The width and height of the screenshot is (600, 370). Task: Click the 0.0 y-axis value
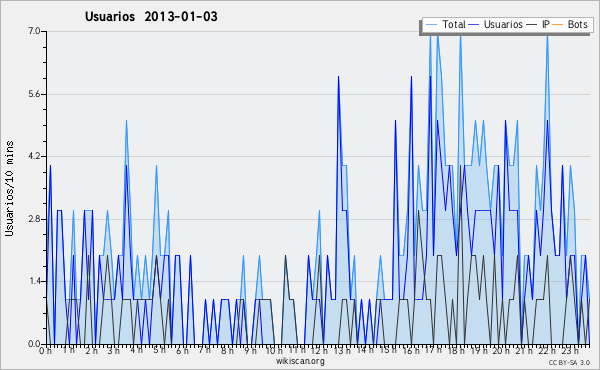point(34,344)
